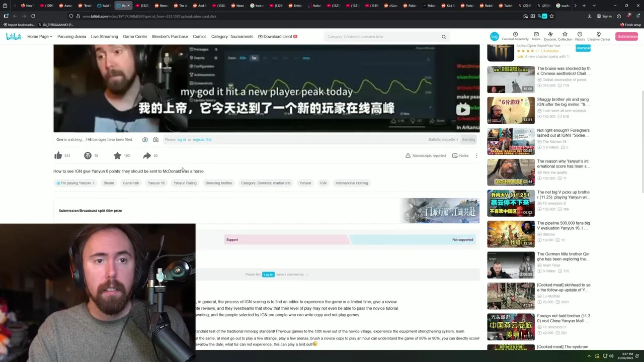Open General Assembly icon in header

(x=515, y=36)
